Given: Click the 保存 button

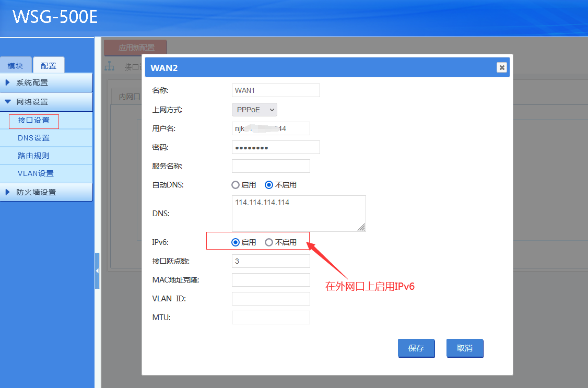Looking at the screenshot, I should click(x=416, y=348).
